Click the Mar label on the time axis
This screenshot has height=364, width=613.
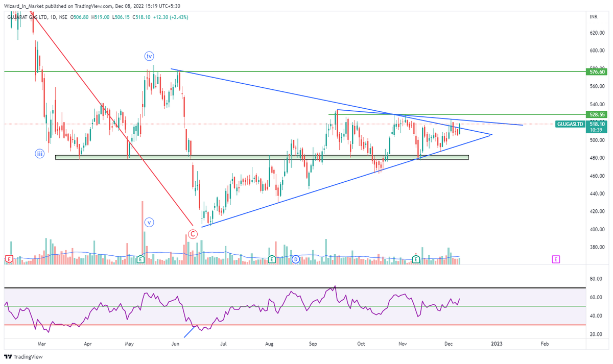[x=42, y=344]
